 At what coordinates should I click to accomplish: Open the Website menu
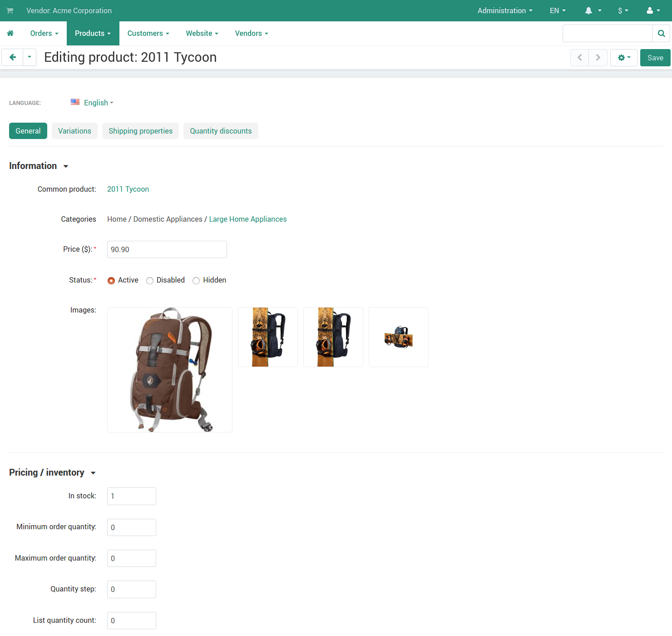click(x=202, y=33)
